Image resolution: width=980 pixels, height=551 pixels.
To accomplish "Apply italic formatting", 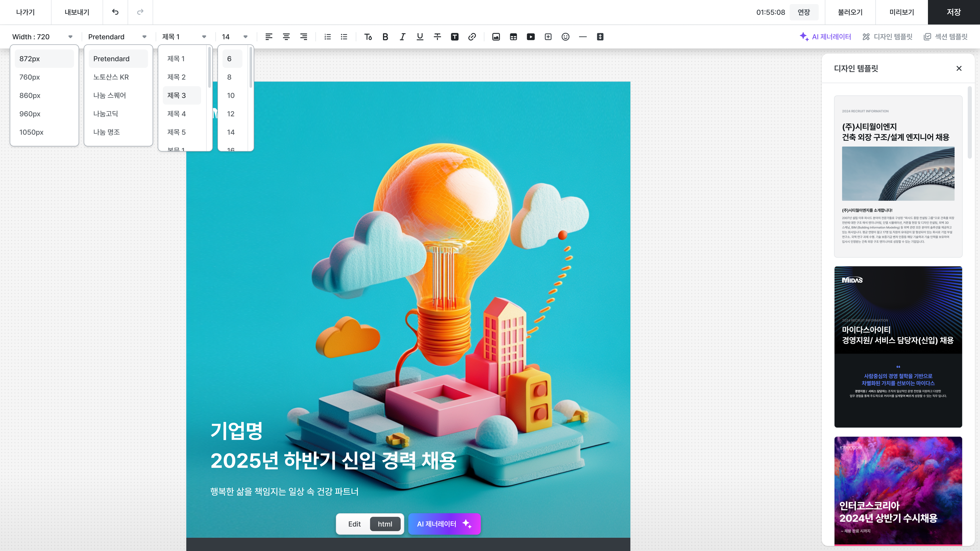I will (x=402, y=36).
